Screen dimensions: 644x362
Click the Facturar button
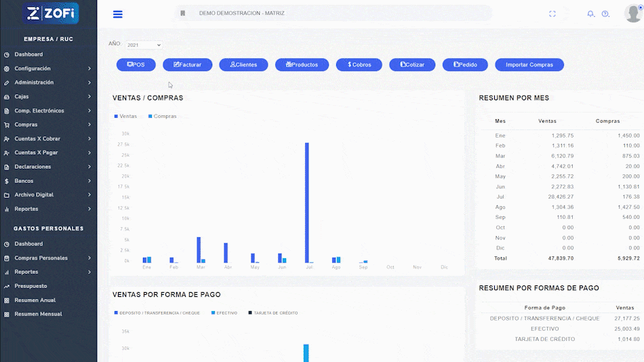[187, 64]
